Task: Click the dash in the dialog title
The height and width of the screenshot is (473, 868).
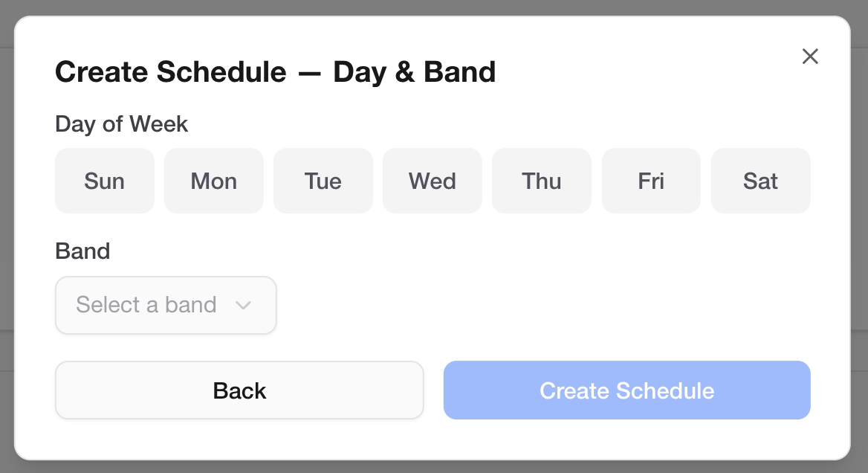Action: tap(309, 73)
